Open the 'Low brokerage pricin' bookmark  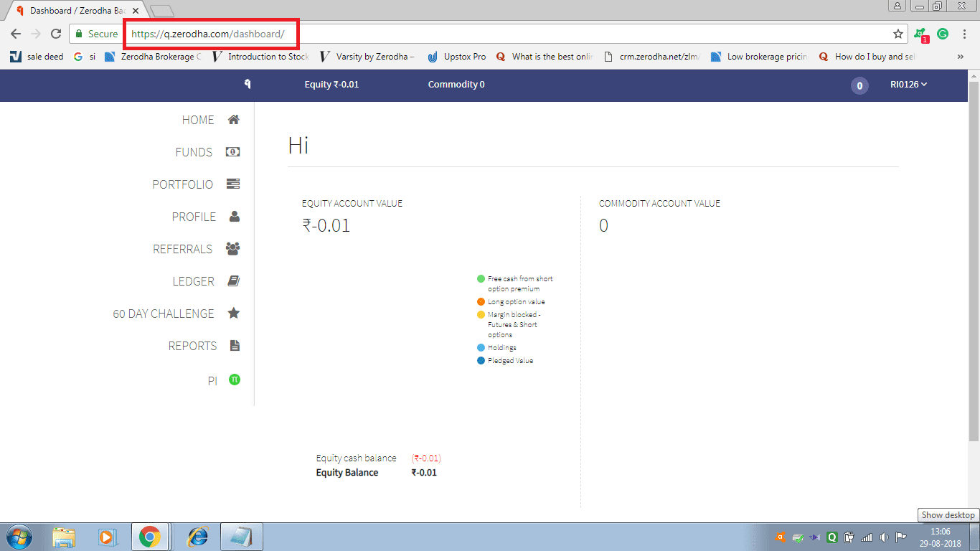pos(760,57)
